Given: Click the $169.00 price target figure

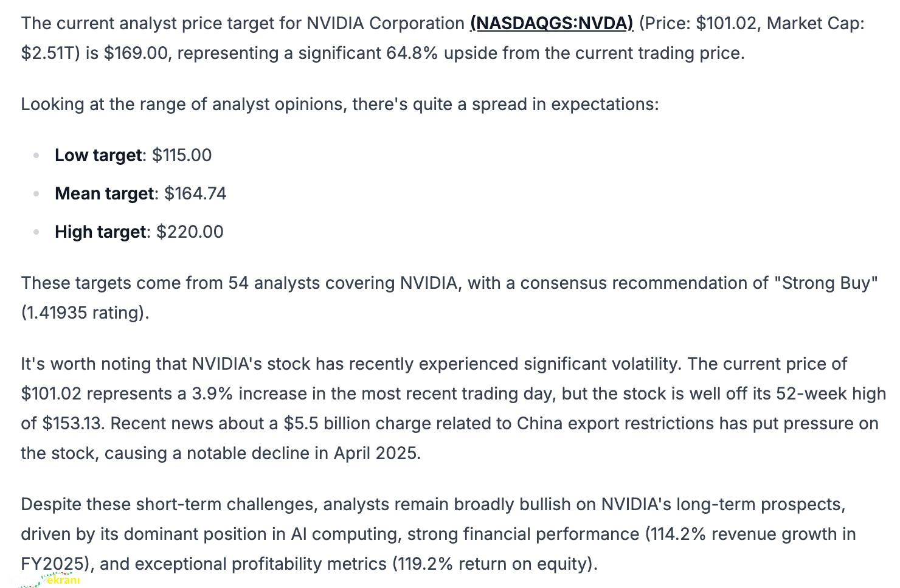Looking at the screenshot, I should click(x=136, y=53).
